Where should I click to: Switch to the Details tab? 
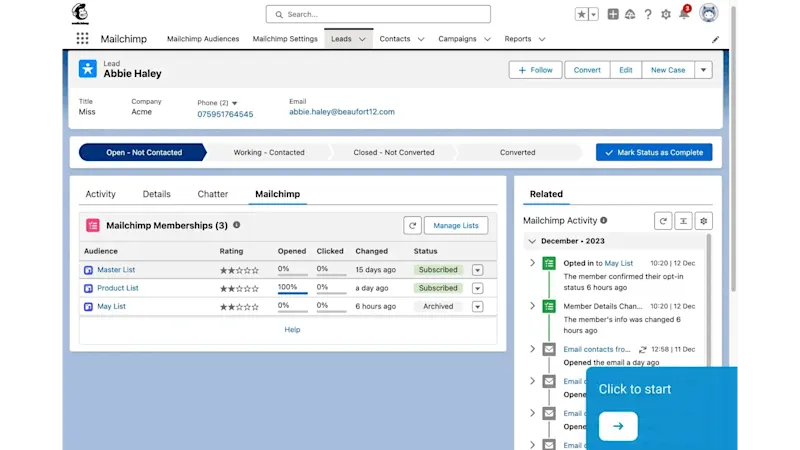click(157, 194)
